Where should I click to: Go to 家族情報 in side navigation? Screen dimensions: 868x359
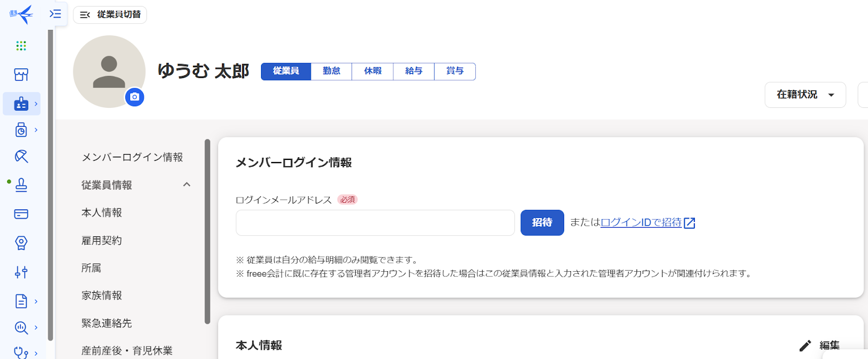pos(101,296)
